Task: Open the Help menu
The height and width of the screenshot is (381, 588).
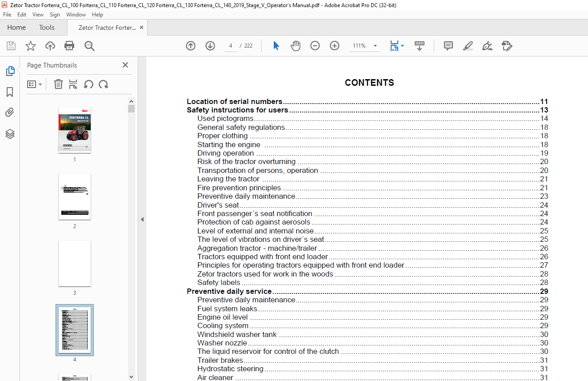Action: [x=97, y=15]
